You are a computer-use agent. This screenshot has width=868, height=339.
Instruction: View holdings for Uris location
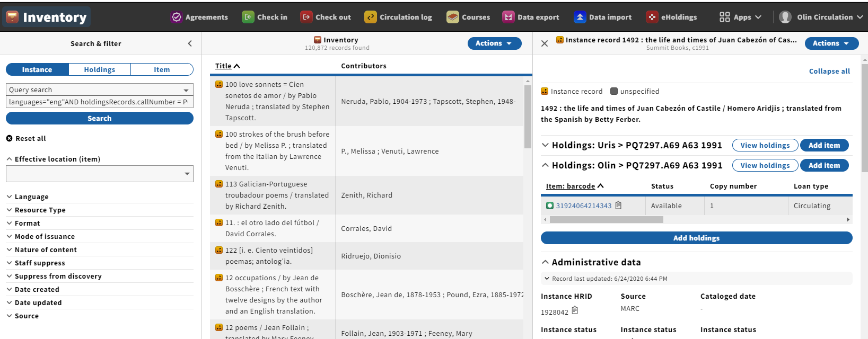click(x=765, y=145)
